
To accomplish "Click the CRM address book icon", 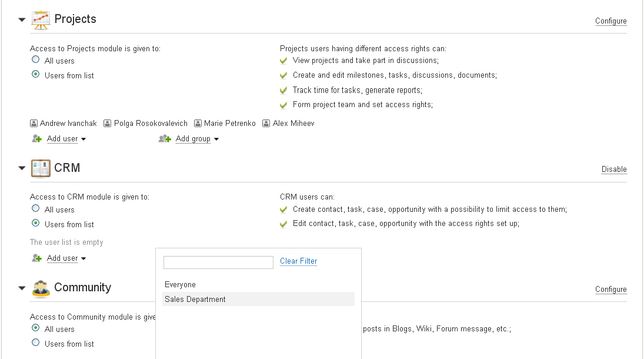I will pyautogui.click(x=41, y=168).
